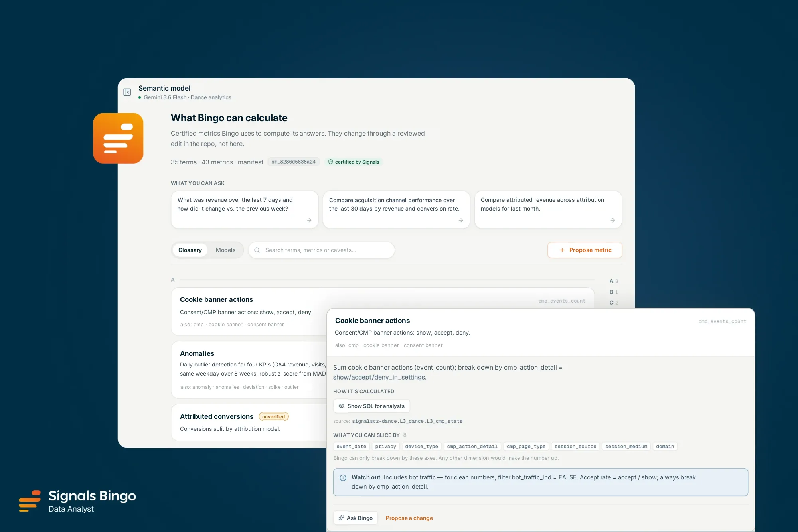
Task: Select the session_source slice chip
Action: tap(575, 447)
